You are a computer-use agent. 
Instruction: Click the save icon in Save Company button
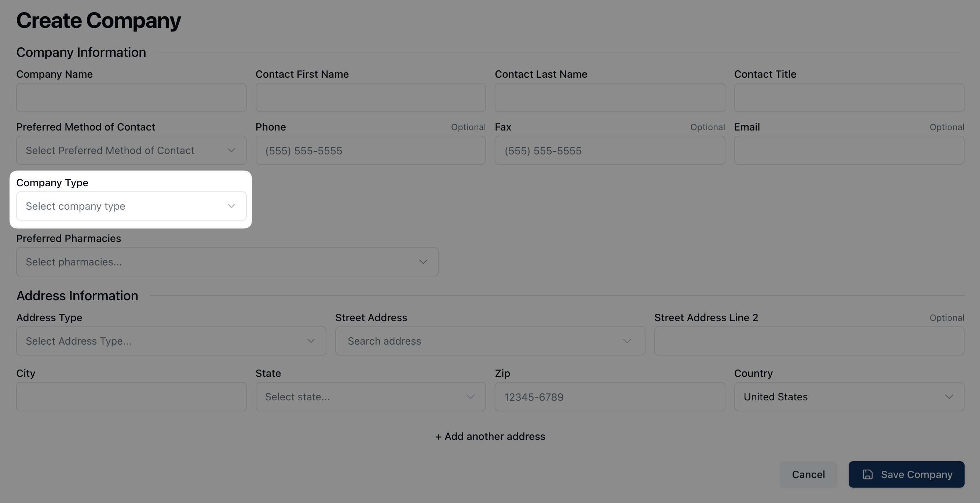click(867, 474)
